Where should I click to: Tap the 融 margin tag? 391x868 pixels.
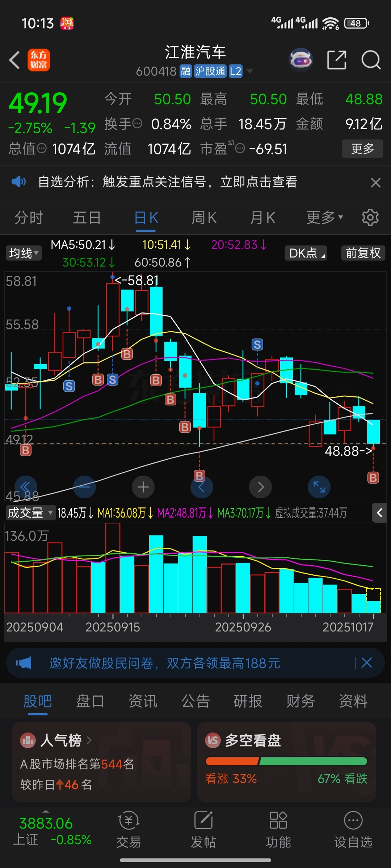tap(186, 71)
